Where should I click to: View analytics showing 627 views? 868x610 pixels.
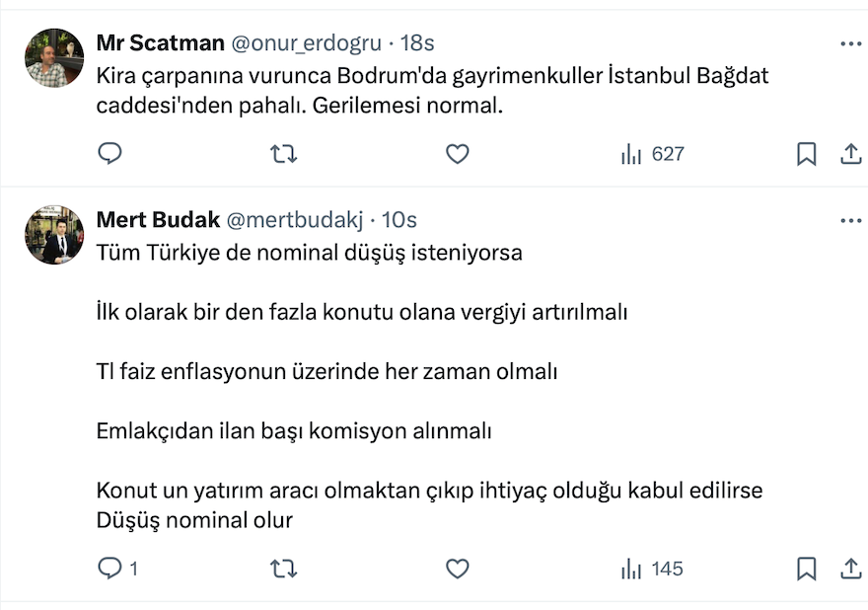coord(652,154)
